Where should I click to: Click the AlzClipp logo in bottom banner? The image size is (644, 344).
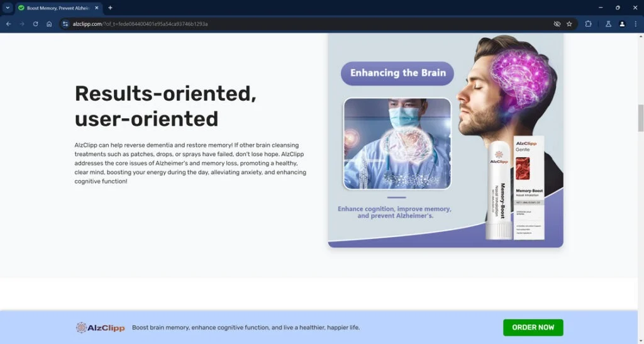(100, 328)
